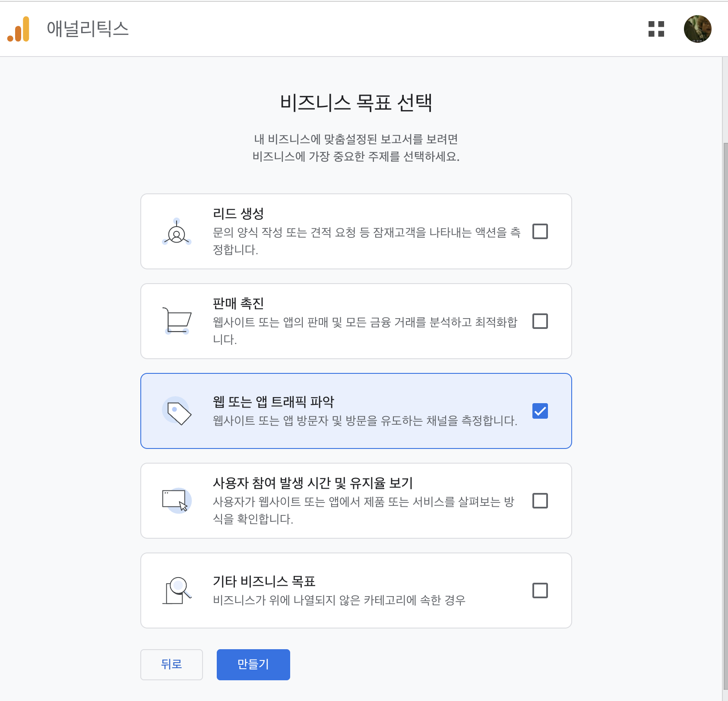Screen dimensions: 728x701
Task: Click the shopping cart sales icon
Action: click(x=177, y=321)
